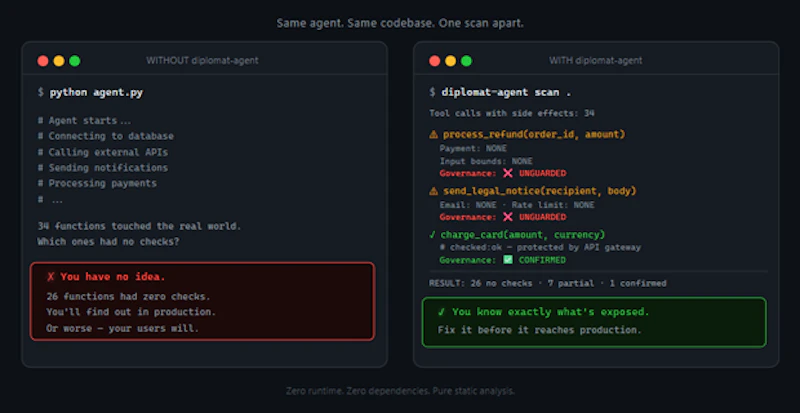Click 'charge_card(amount, currency)' function name
800x413 pixels.
pos(523,235)
